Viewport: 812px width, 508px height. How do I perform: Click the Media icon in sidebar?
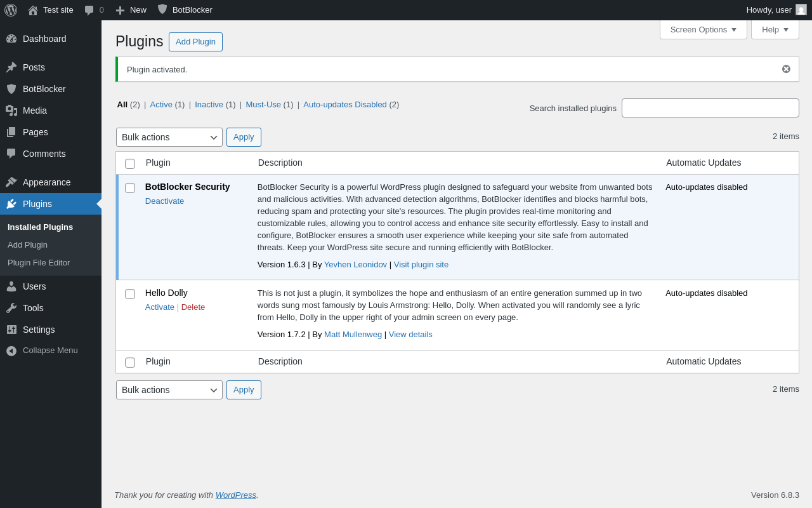coord(11,110)
